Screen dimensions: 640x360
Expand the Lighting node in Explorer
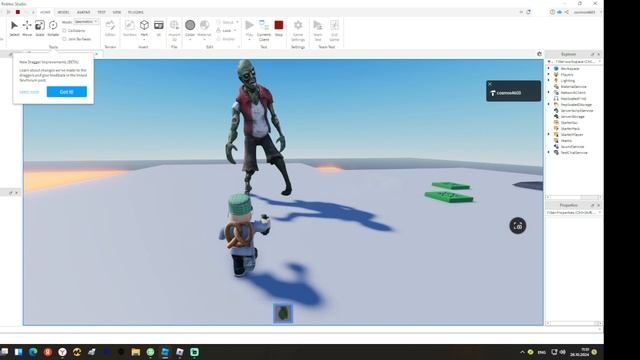coord(549,81)
